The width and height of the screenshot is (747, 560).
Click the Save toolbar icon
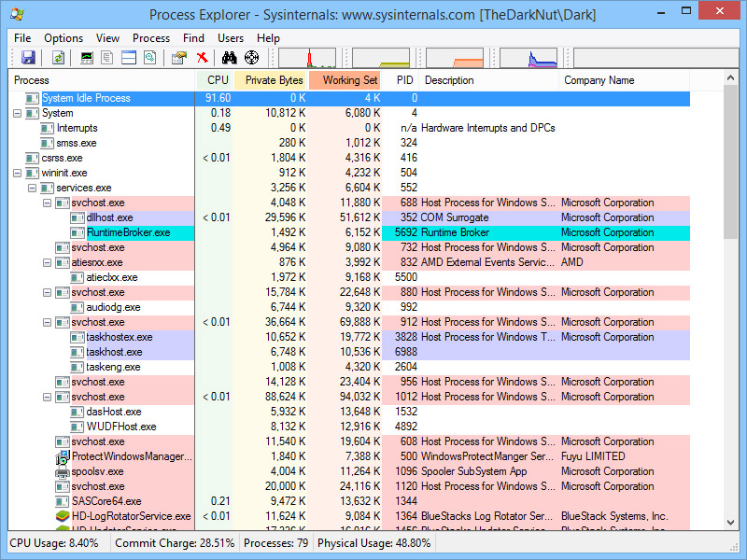coord(29,58)
